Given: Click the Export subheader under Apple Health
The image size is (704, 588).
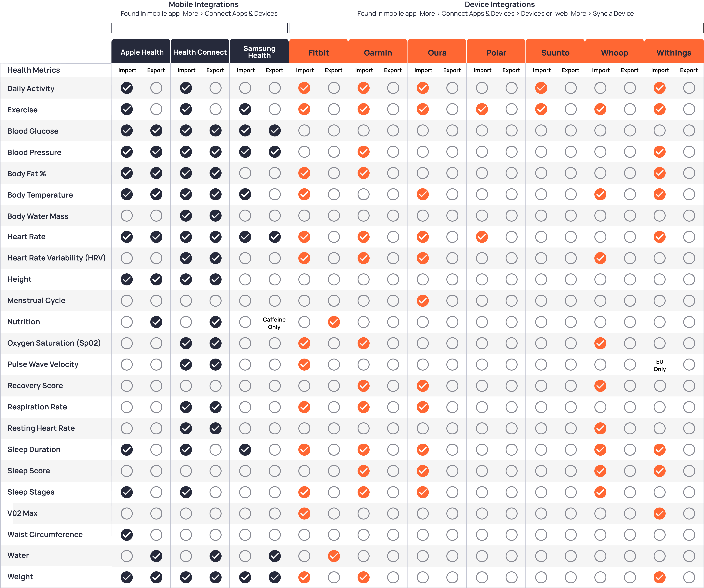Looking at the screenshot, I should click(156, 70).
